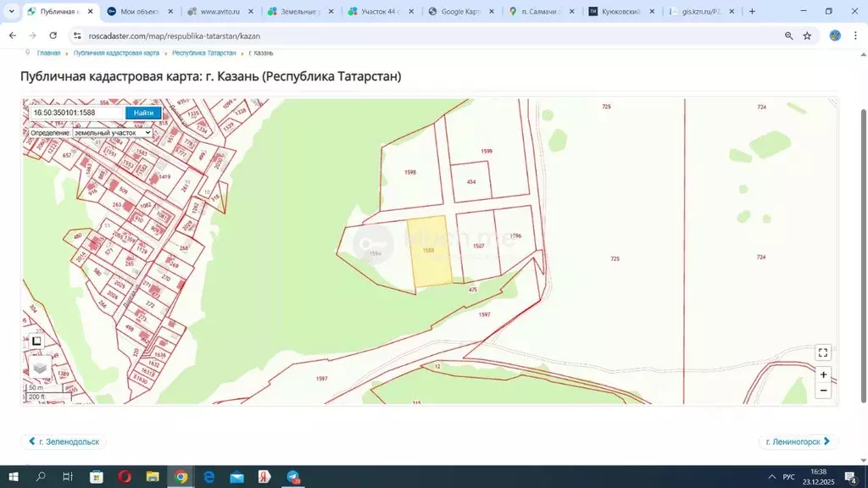Open the Chrome profile avatar icon

[834, 36]
